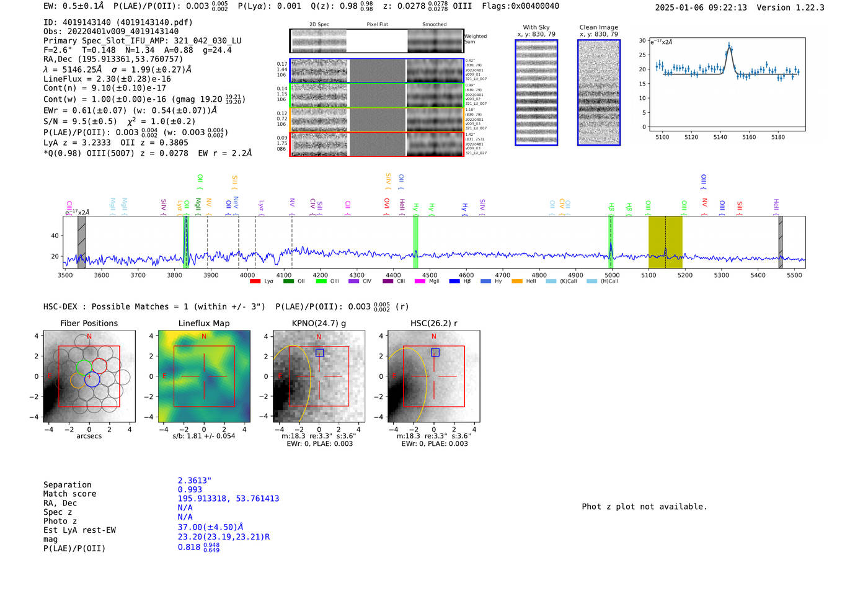The height and width of the screenshot is (591, 868).
Task: Click the Version 1.22.3 label
Action: (790, 7)
